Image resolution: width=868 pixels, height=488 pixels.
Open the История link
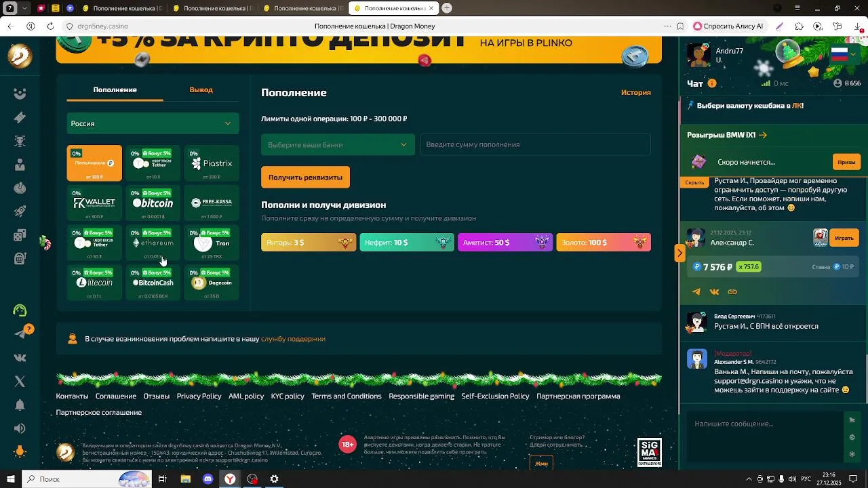636,92
